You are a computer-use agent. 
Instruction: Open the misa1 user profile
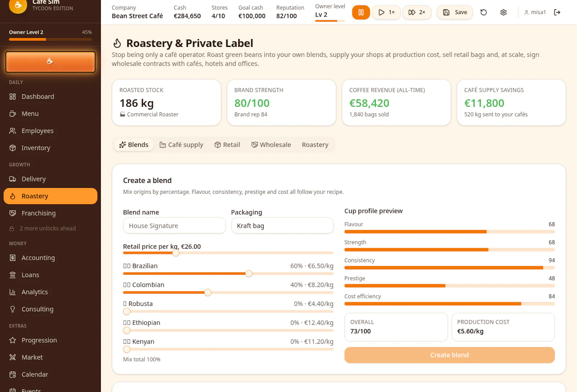(535, 12)
